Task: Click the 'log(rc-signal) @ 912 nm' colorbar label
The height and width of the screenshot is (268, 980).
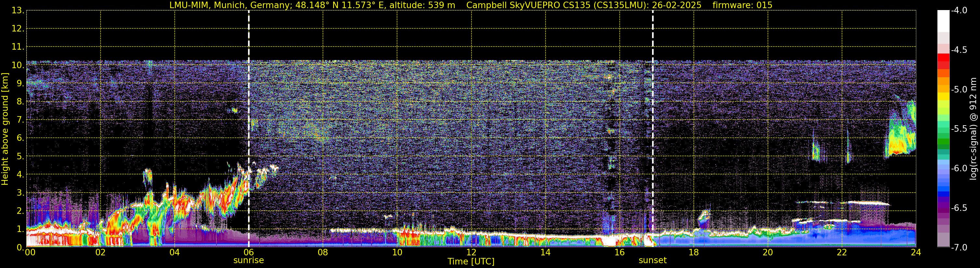Action: [973, 129]
